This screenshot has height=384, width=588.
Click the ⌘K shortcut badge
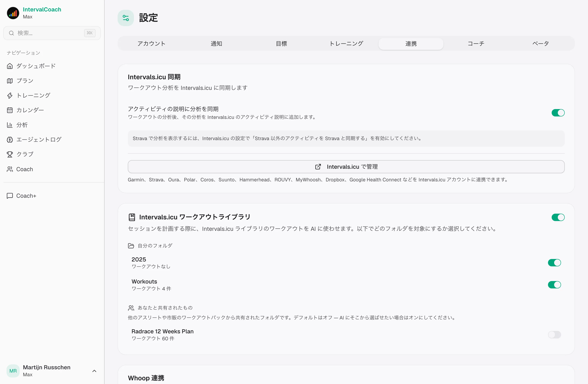click(x=90, y=33)
